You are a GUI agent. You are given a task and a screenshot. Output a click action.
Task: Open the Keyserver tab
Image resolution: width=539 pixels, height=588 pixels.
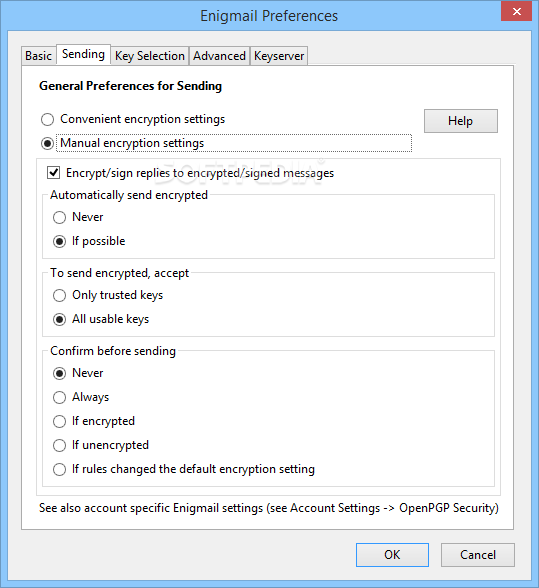(279, 56)
